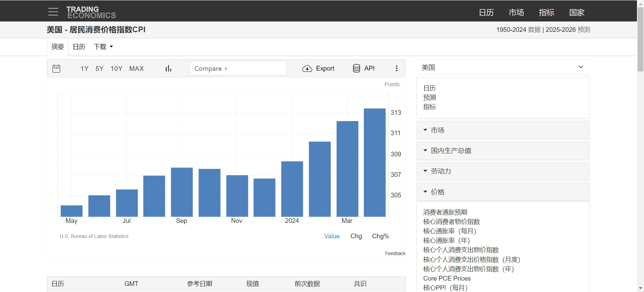Click the scrollbar down arrow

[640, 288]
